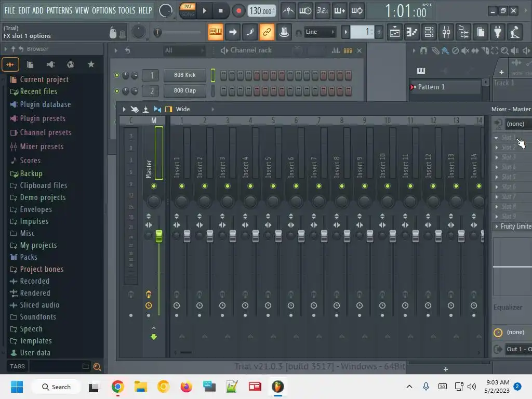
Task: Open the VIEW menu
Action: point(82,10)
